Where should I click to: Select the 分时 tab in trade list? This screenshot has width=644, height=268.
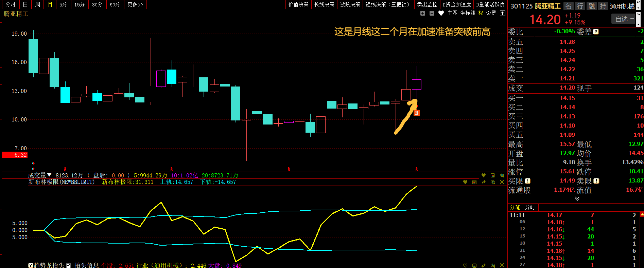(x=530, y=207)
